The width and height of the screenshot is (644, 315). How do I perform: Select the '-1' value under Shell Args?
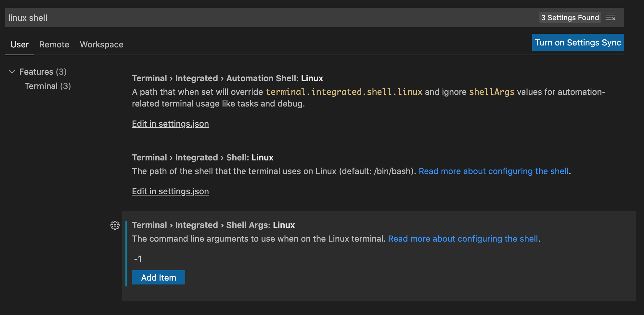coord(138,258)
